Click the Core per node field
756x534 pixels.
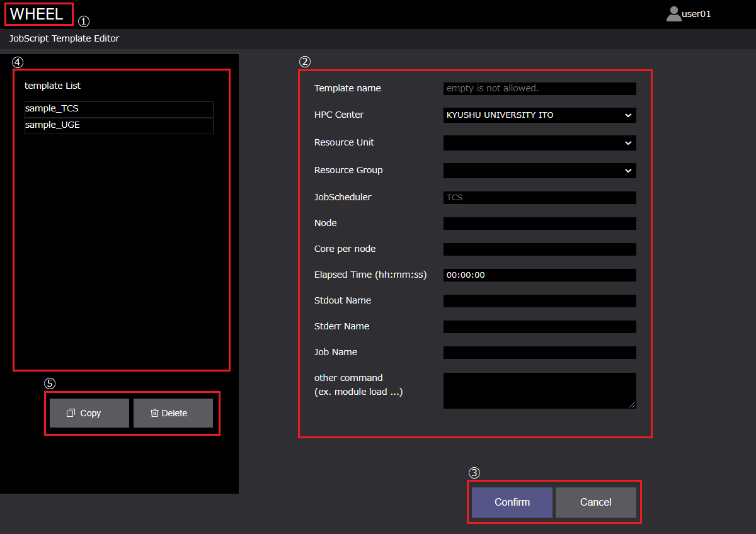[539, 249]
